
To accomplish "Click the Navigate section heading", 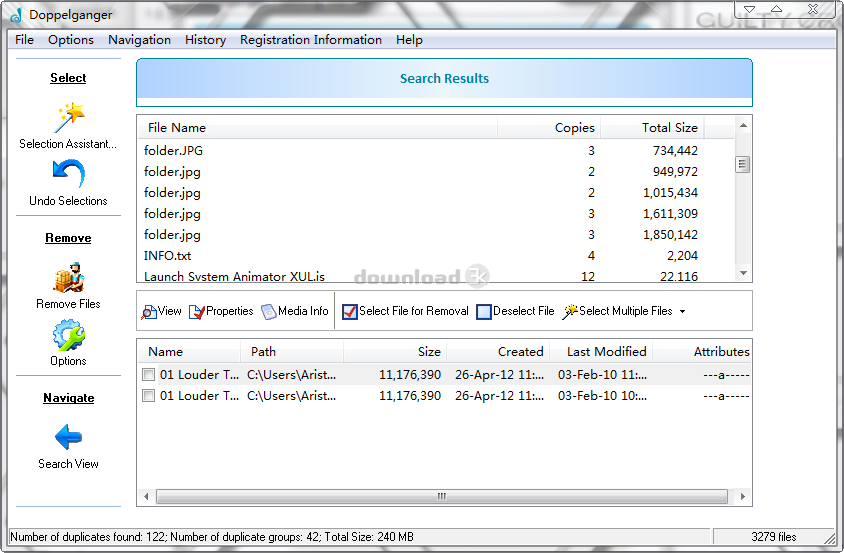I will pyautogui.click(x=69, y=398).
